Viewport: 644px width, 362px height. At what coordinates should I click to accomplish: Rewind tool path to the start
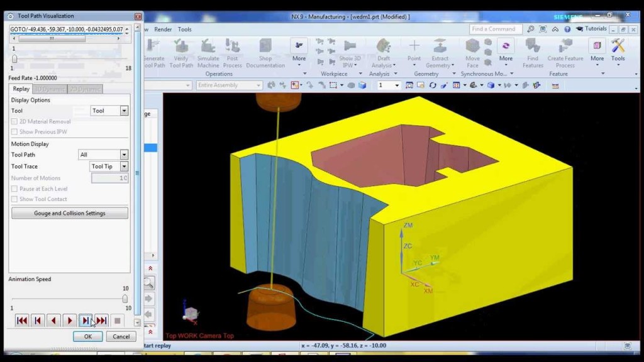[22, 321]
